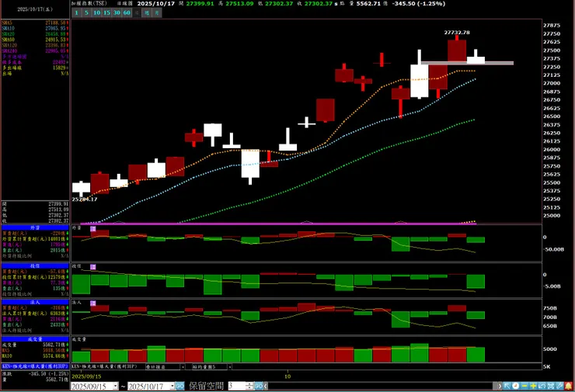Image resolution: width=575 pixels, height=392 pixels.
Task: Click the fit-to-screen icon in the bottom toolbar
Action: (x=551, y=386)
